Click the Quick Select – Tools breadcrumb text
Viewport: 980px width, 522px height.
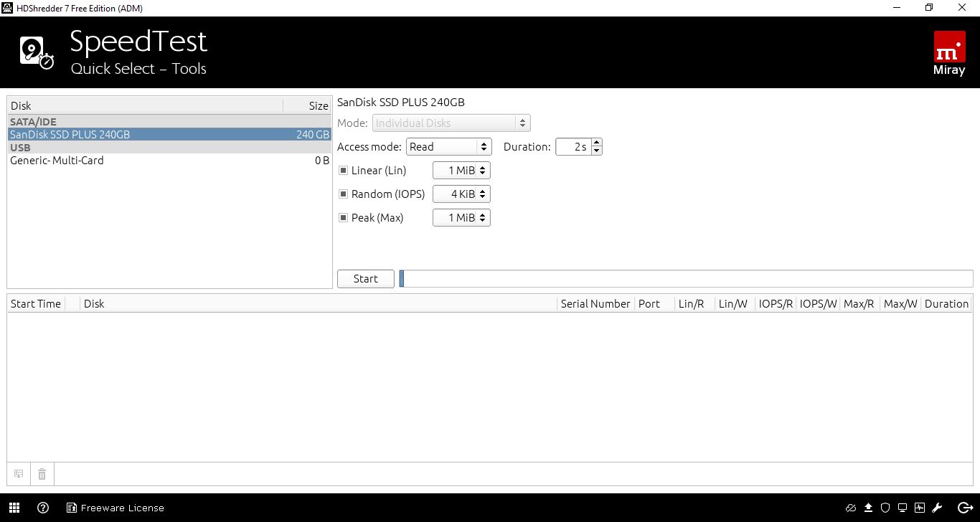point(138,69)
